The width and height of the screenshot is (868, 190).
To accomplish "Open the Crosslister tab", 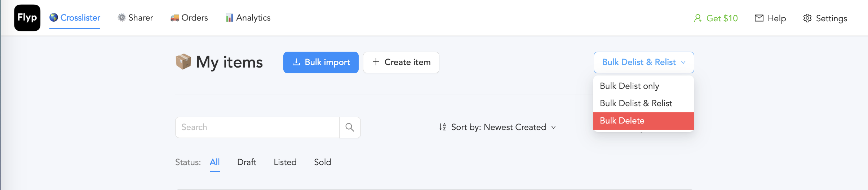I will click(x=75, y=18).
